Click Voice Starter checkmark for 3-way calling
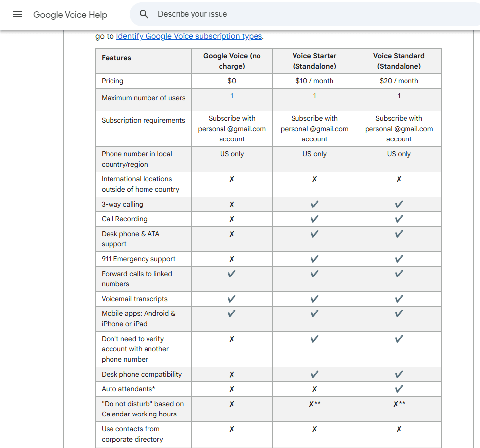Screen dimensions: 480x448 (314, 204)
